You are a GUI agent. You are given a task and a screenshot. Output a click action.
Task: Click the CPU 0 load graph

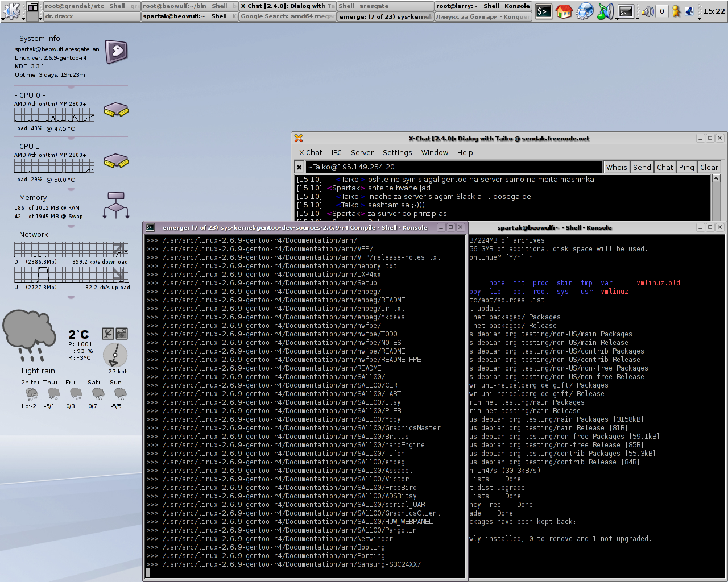pyautogui.click(x=54, y=115)
